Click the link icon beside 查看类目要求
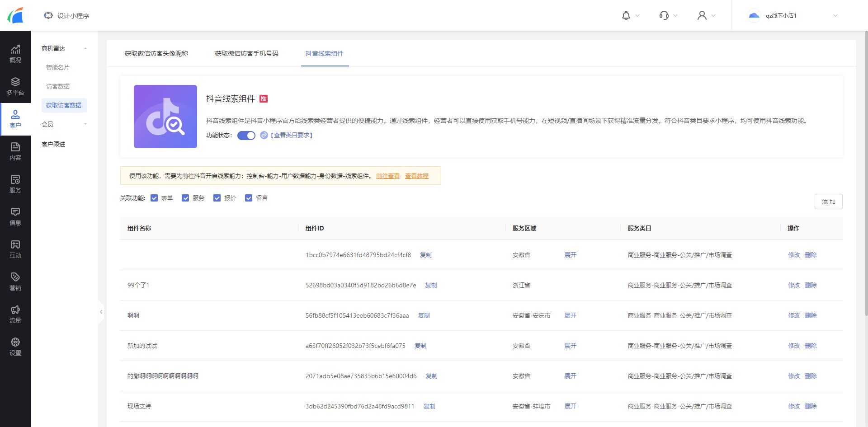868x427 pixels. 264,135
